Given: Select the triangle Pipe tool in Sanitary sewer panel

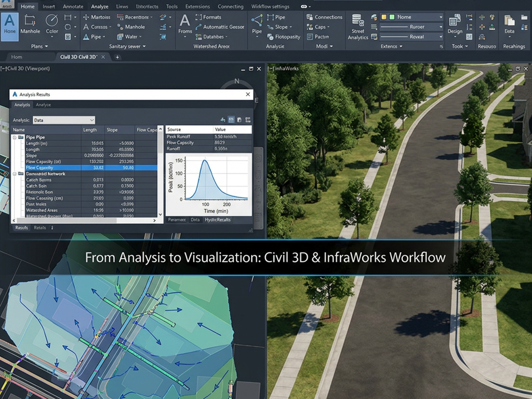Looking at the screenshot, I should (93, 37).
